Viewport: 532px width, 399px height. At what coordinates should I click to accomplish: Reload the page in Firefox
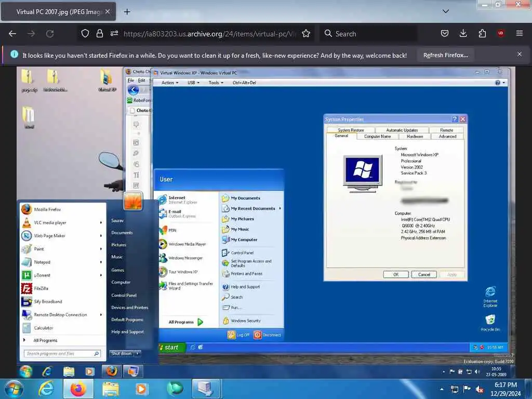[x=50, y=34]
